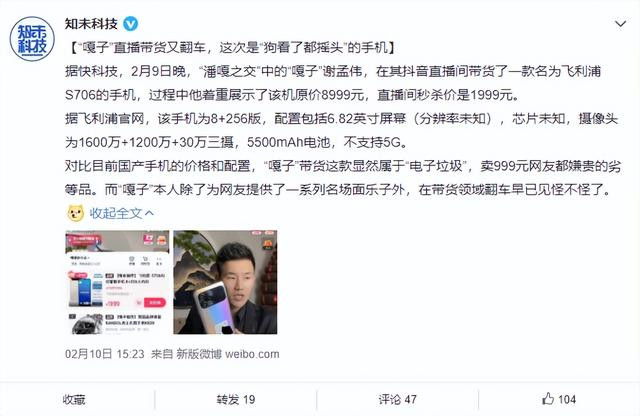Viewport: 640px width, 416px height.
Task: Click 收藏 to bookmark post
Action: (74, 399)
